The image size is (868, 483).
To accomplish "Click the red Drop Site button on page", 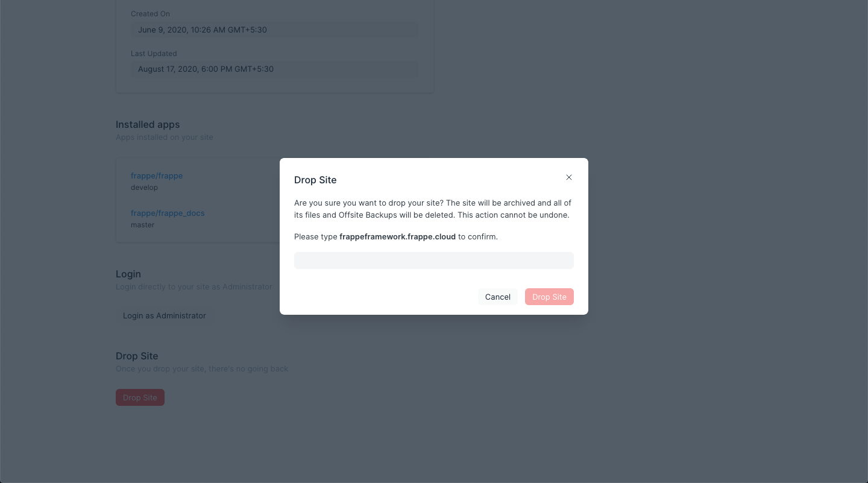I will (x=140, y=397).
